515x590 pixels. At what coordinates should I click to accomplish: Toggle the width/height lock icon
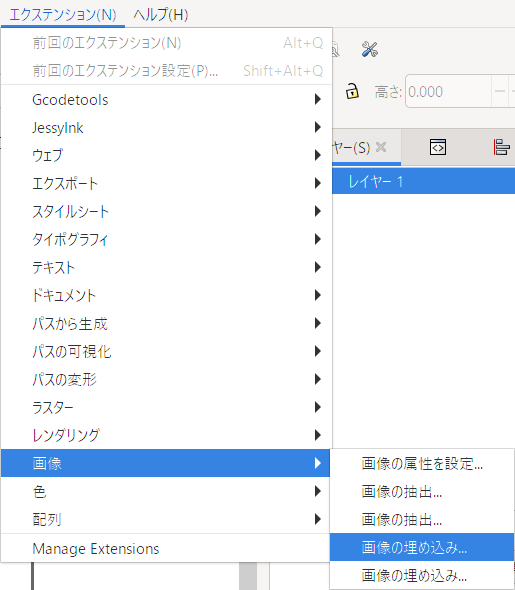coord(352,91)
